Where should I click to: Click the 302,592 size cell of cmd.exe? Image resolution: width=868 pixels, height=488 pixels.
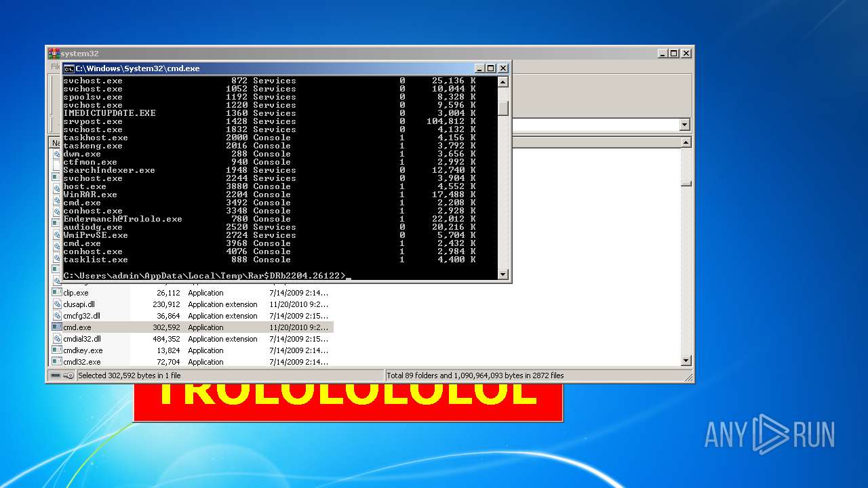point(166,327)
